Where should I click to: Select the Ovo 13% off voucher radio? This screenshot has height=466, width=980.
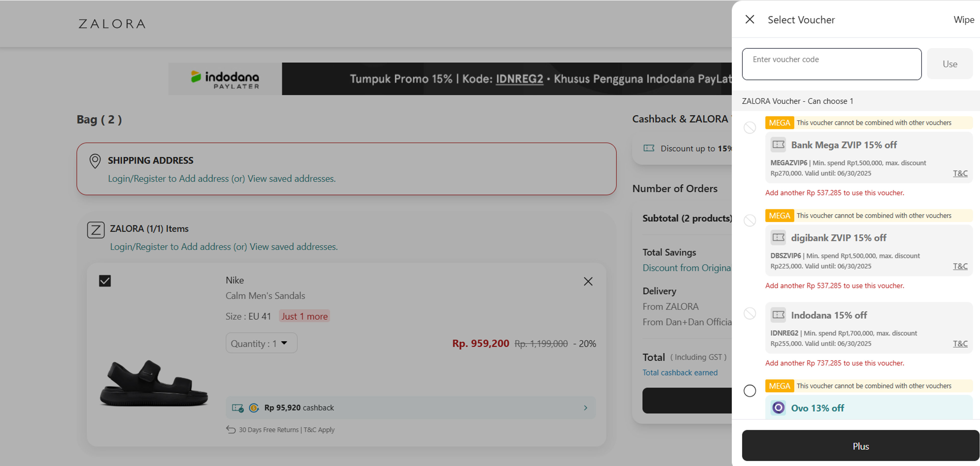click(750, 390)
